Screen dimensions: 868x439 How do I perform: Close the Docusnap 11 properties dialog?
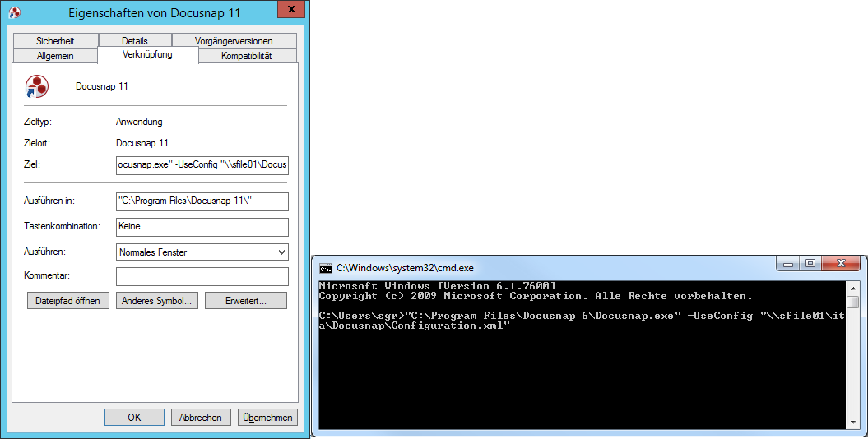tap(290, 9)
